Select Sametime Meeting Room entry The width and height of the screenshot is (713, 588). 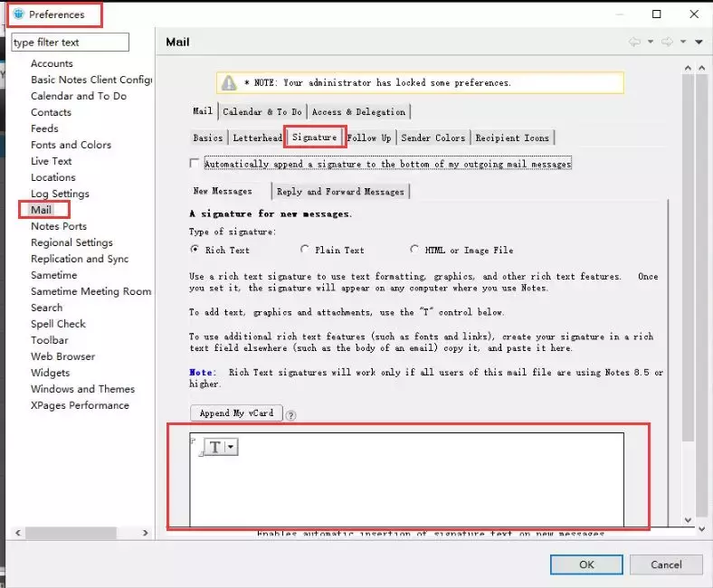[91, 291]
